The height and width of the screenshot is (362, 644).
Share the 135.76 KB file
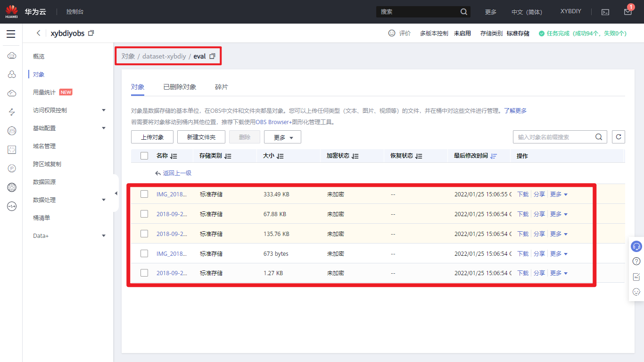[x=539, y=234]
